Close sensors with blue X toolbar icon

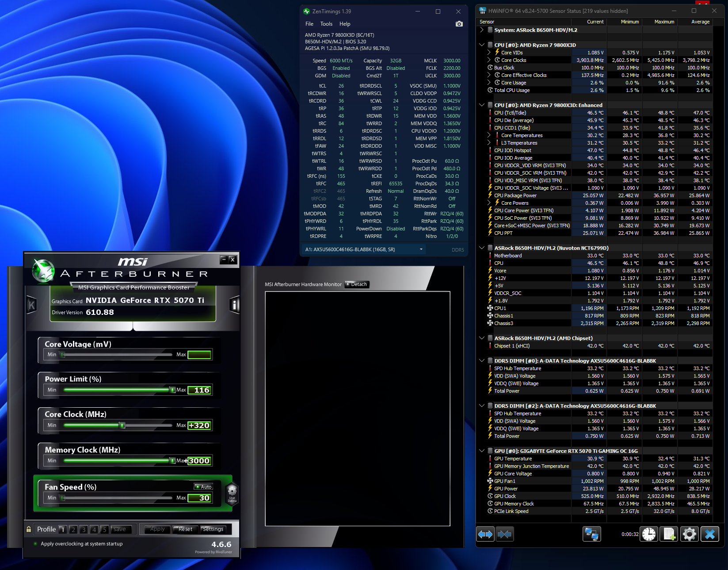pyautogui.click(x=710, y=534)
